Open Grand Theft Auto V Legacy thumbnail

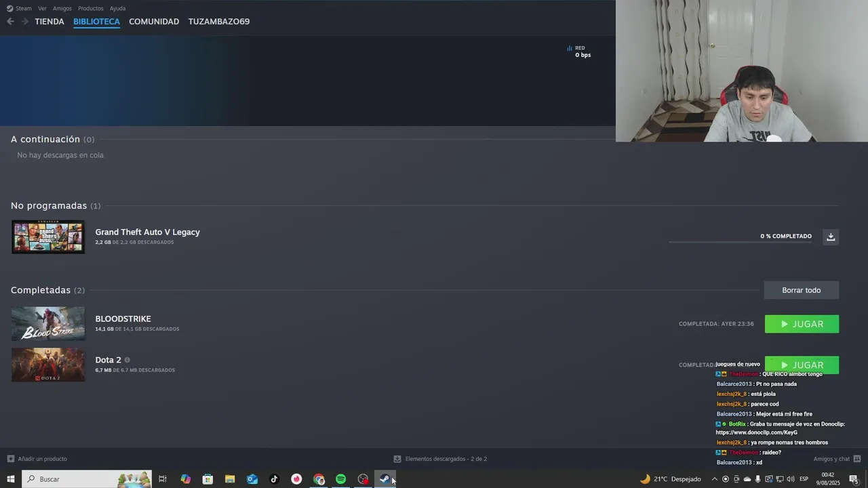point(48,237)
